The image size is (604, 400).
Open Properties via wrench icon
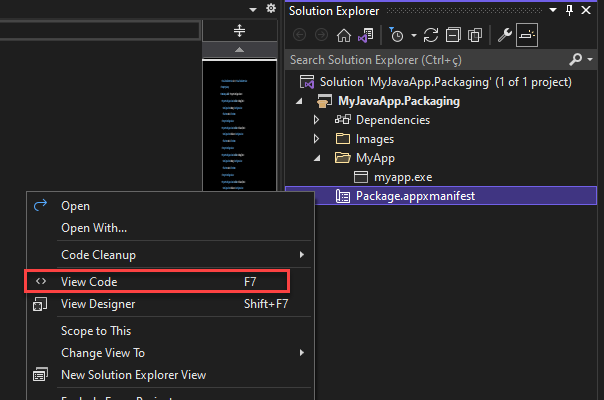(505, 35)
